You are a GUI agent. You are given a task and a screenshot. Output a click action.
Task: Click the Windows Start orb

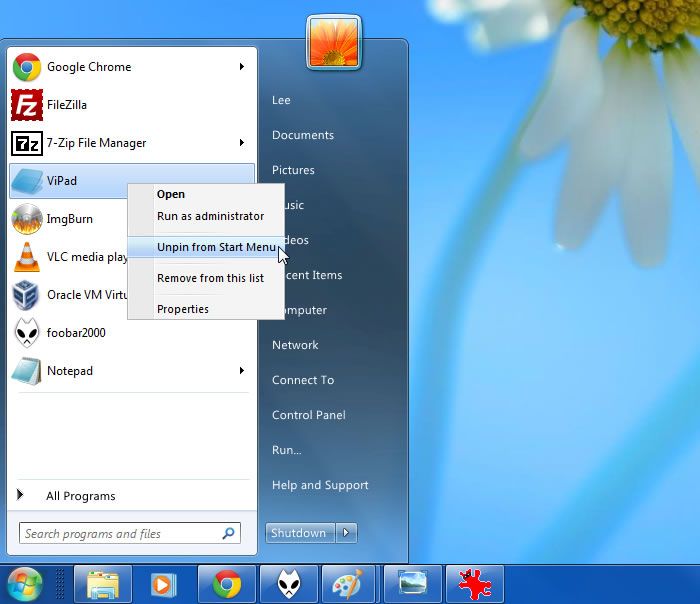click(25, 584)
